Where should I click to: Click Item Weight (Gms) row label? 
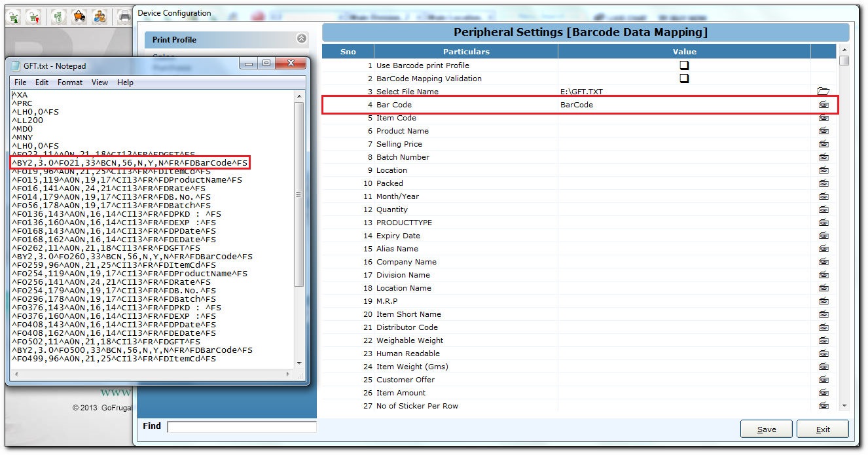[412, 367]
